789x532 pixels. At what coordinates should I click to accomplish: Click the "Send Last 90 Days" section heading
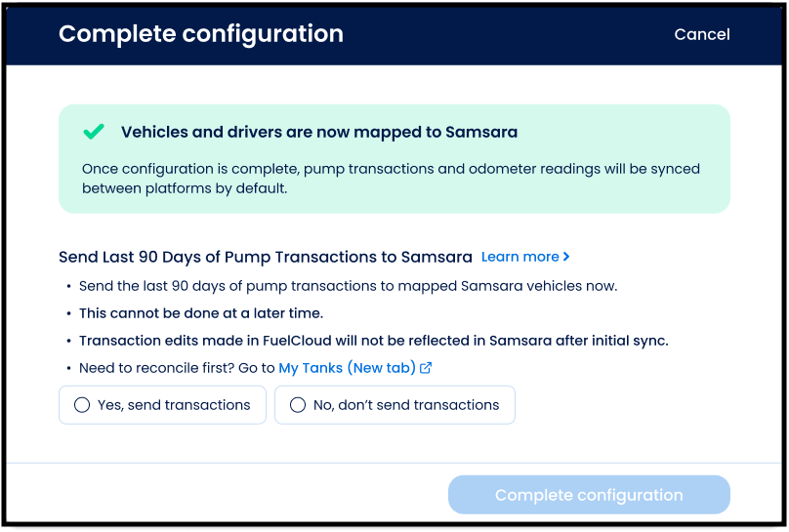264,257
